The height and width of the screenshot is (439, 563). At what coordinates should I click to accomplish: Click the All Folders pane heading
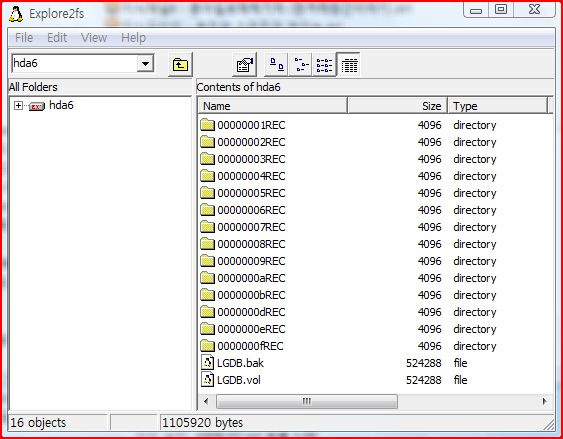point(33,87)
